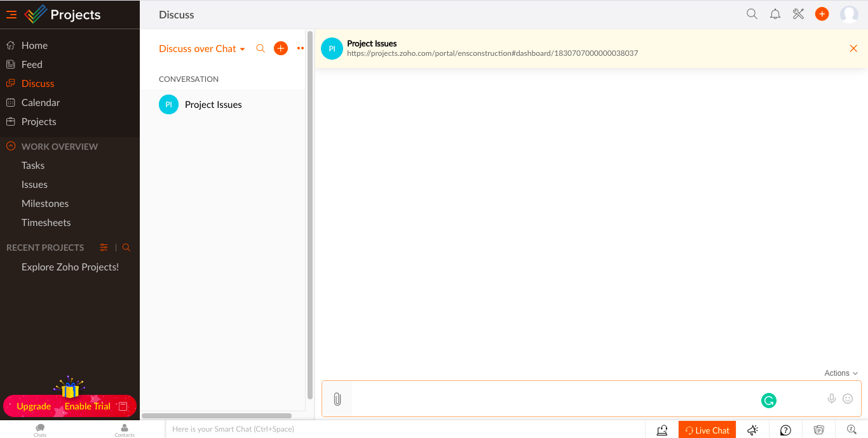
Task: Click the conversation list vertical scrollbar
Action: [x=310, y=215]
